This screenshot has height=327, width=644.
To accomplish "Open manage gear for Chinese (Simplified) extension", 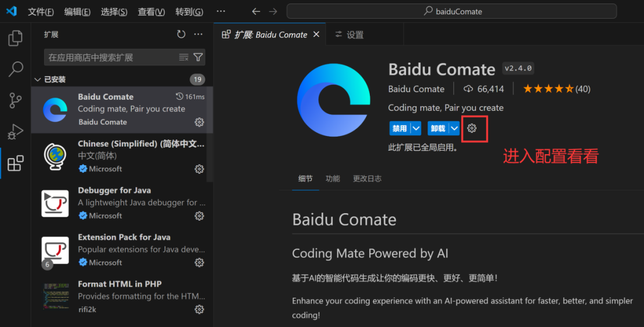I will (199, 169).
